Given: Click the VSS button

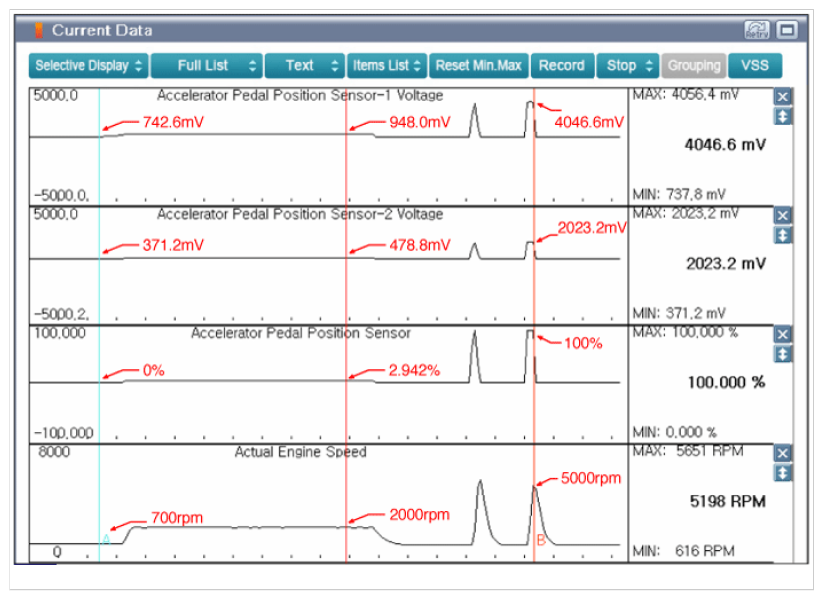Looking at the screenshot, I should click(x=755, y=66).
